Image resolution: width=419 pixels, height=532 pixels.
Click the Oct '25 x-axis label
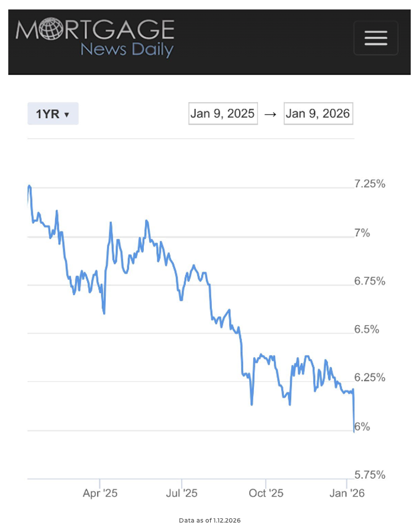coord(266,493)
